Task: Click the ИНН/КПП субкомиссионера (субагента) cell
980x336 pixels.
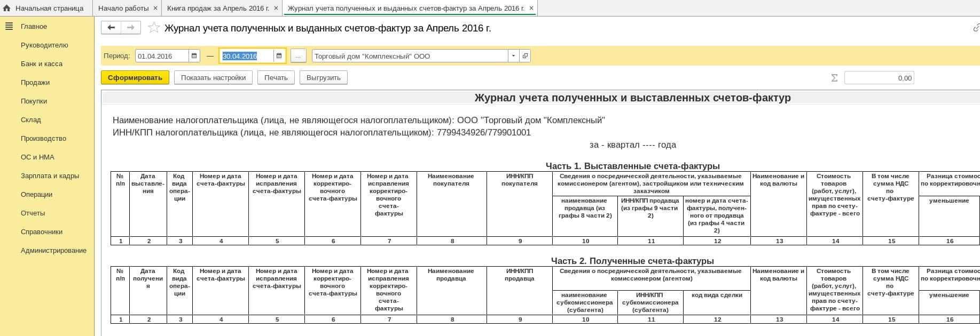Action: [650, 302]
